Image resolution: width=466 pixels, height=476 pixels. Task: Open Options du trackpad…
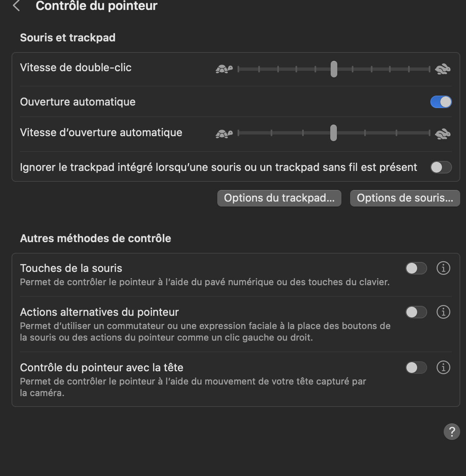pyautogui.click(x=279, y=198)
